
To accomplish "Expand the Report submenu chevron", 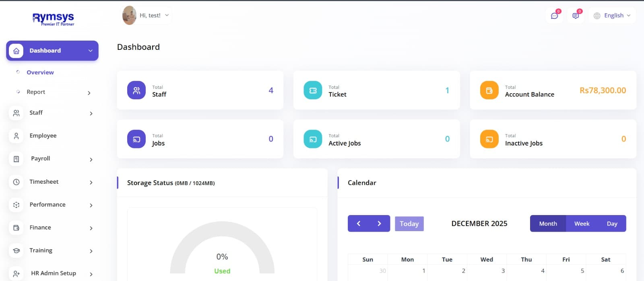I will point(89,93).
